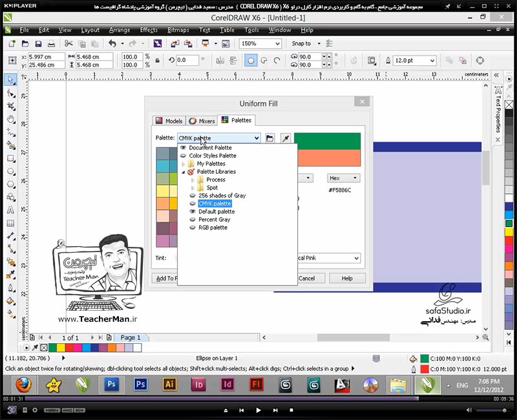Click the Help button in dialog
Viewport: 517px width, 420px height.
347,278
